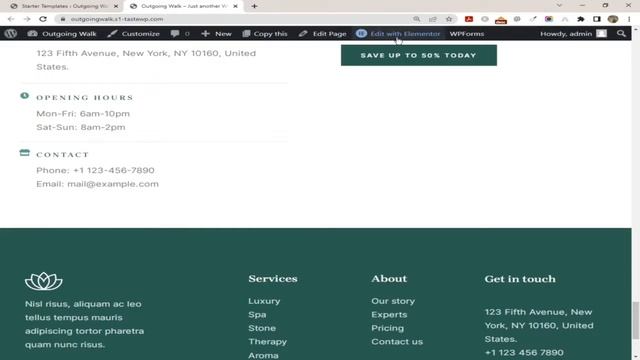This screenshot has width=640, height=360.
Task: Click Our story footer link
Action: [x=393, y=301]
